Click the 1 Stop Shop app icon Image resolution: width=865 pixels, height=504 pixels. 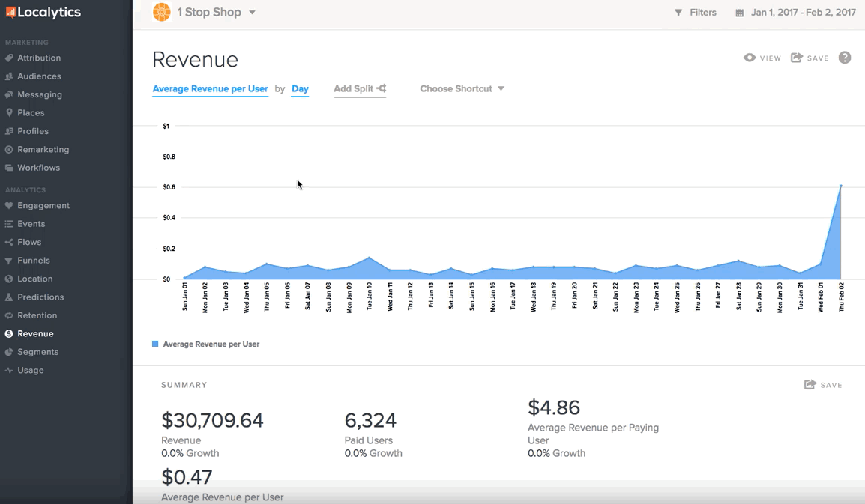[161, 13]
